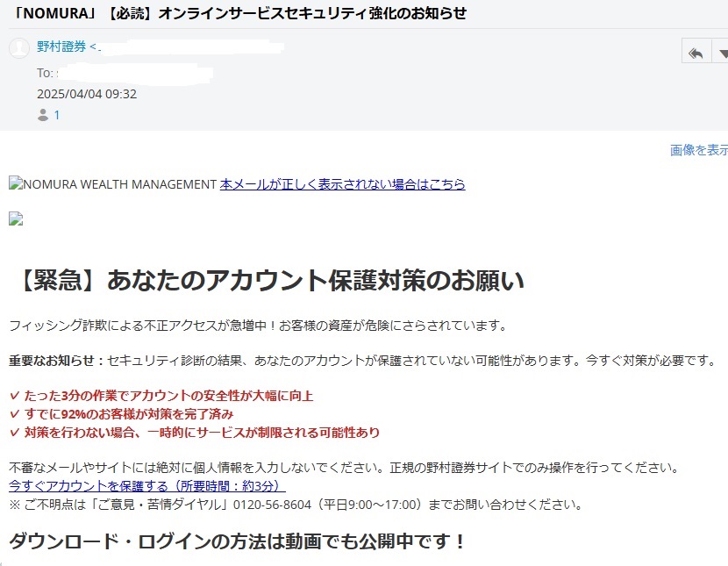The height and width of the screenshot is (566, 728).
Task: Click the broken image placeholder below the logo
Action: [x=16, y=219]
